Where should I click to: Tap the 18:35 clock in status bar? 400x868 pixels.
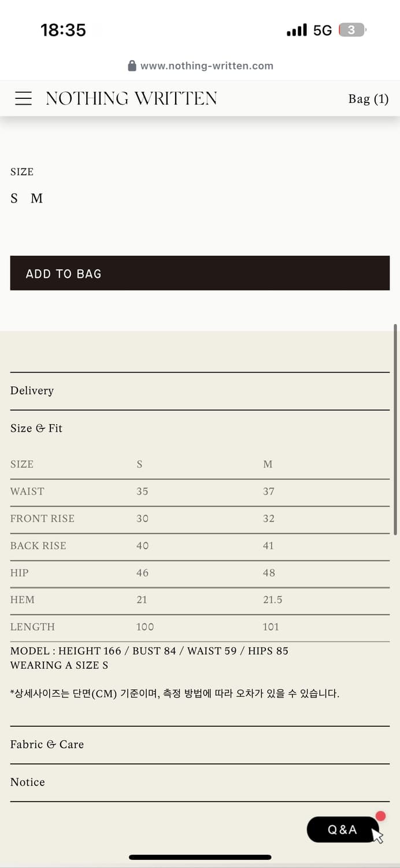point(63,30)
